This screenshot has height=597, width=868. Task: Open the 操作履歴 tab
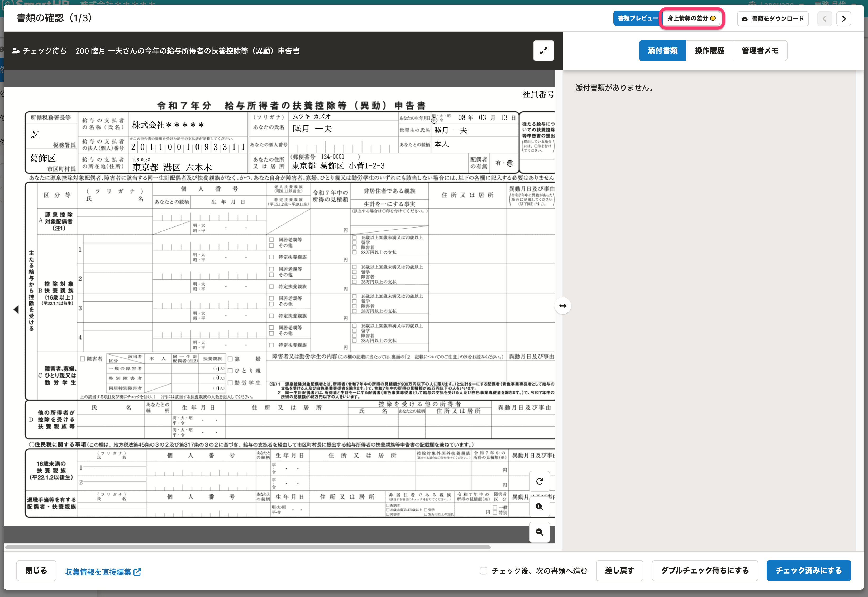click(709, 51)
